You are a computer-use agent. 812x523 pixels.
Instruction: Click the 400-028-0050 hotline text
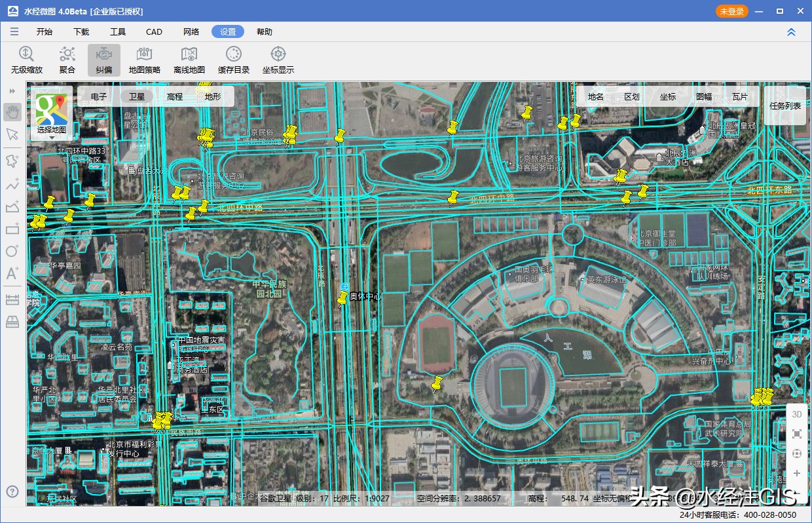(x=770, y=515)
